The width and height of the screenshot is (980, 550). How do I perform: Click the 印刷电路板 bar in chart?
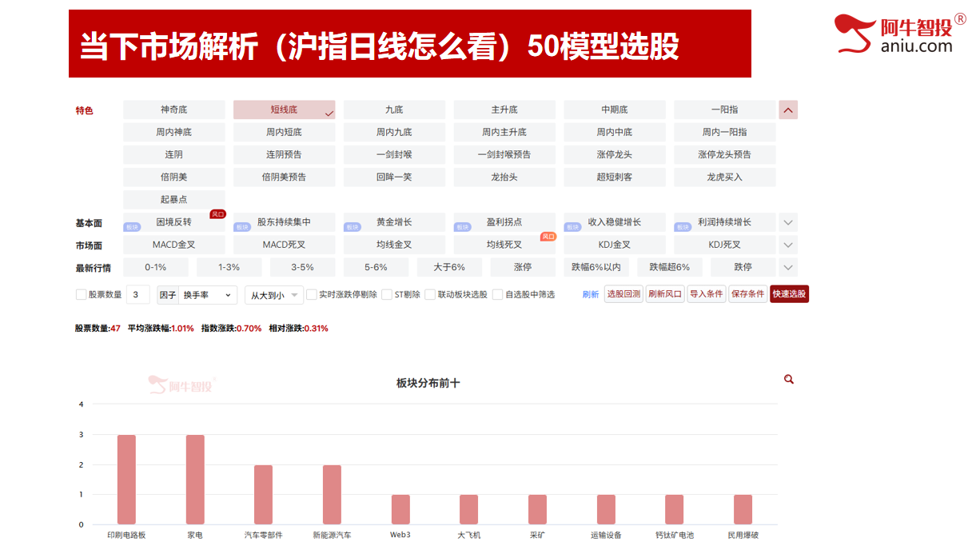126,480
